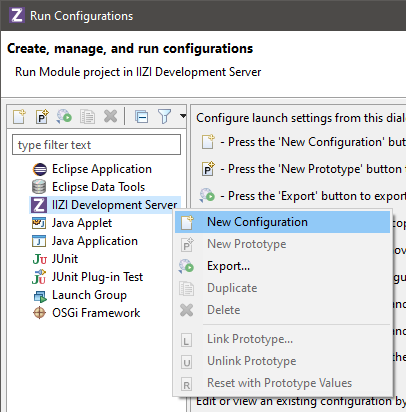
Task: Focus the 'type filter text' field
Action: pyautogui.click(x=96, y=145)
